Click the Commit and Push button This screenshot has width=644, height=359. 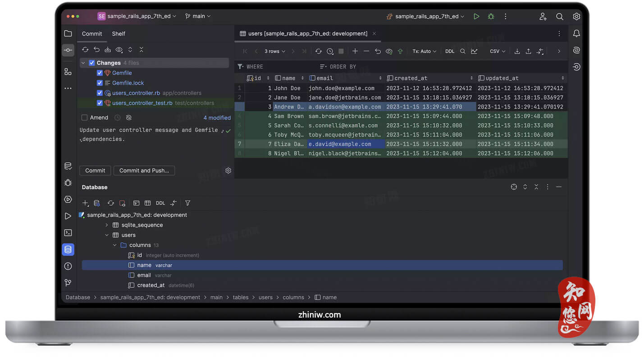(144, 170)
